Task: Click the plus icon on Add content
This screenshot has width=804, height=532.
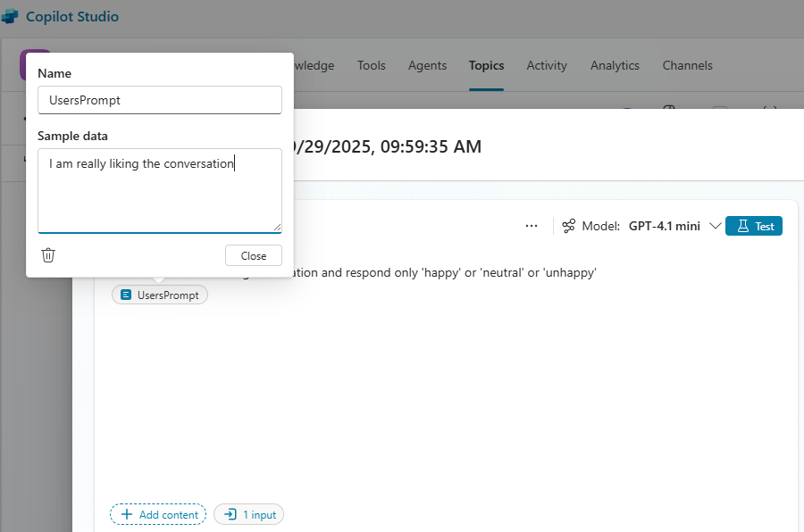Action: pos(127,514)
